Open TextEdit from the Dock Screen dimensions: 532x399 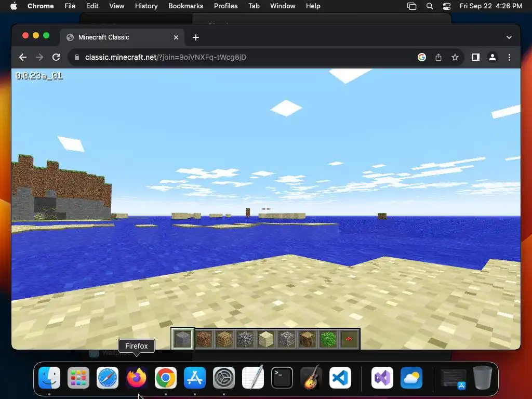[x=253, y=377]
